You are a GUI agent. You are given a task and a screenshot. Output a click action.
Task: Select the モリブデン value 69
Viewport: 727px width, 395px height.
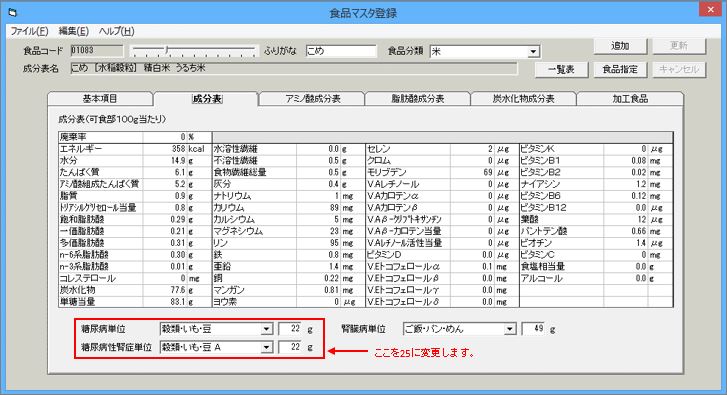(472, 172)
